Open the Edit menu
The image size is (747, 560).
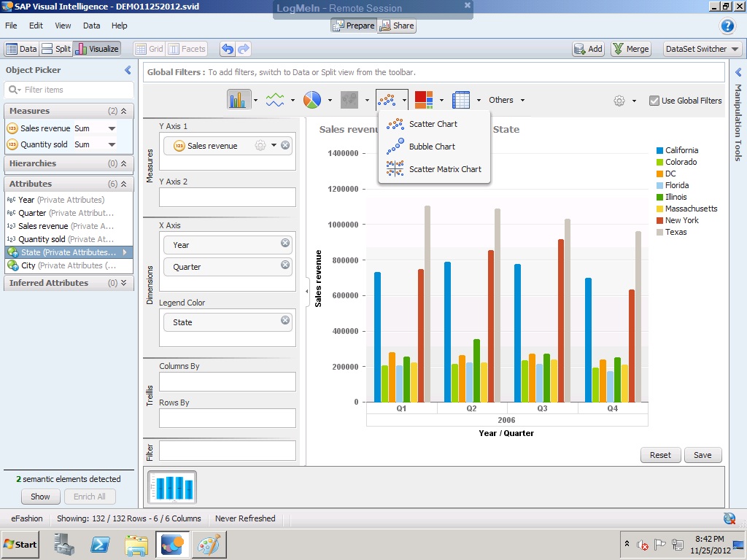[x=36, y=26]
